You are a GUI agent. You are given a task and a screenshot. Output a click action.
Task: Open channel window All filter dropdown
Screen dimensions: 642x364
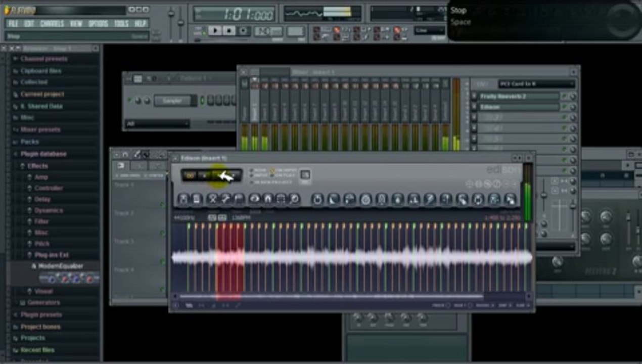click(158, 123)
